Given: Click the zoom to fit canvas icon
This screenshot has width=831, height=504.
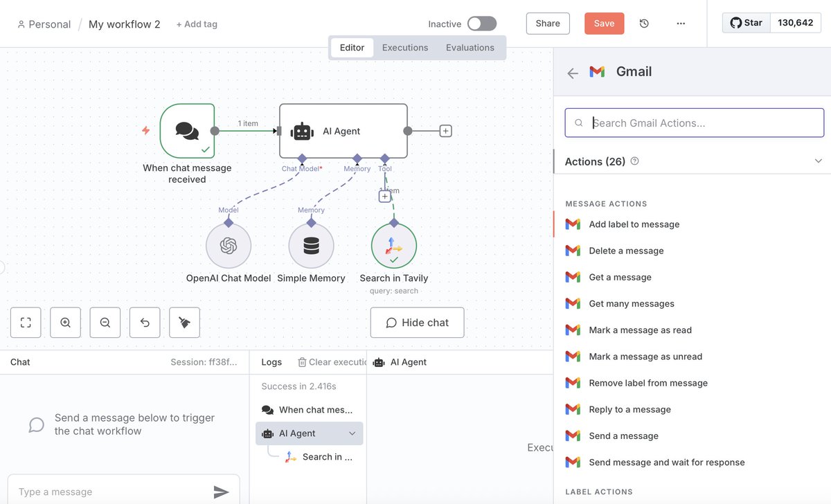Looking at the screenshot, I should [26, 323].
